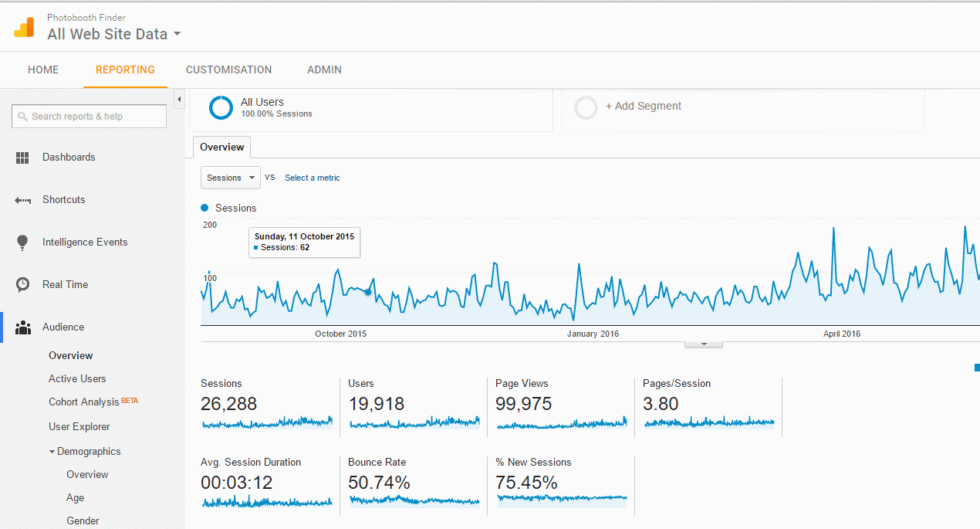Select Audience Overview in sidebar

(x=71, y=355)
